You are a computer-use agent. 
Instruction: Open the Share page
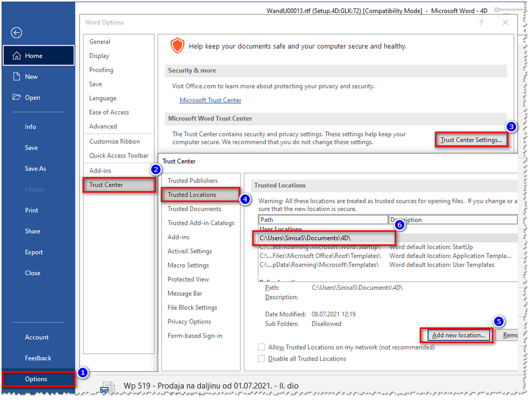pos(33,231)
